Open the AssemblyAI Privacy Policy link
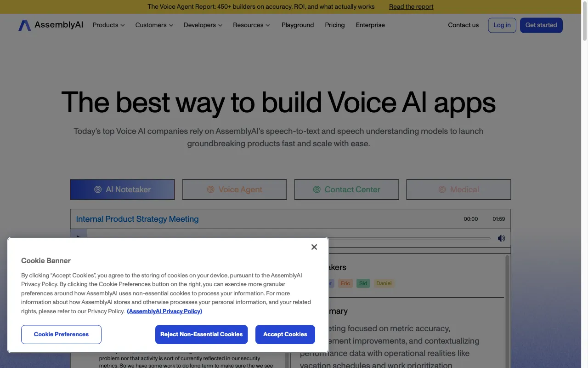Image resolution: width=588 pixels, height=368 pixels. tap(164, 311)
